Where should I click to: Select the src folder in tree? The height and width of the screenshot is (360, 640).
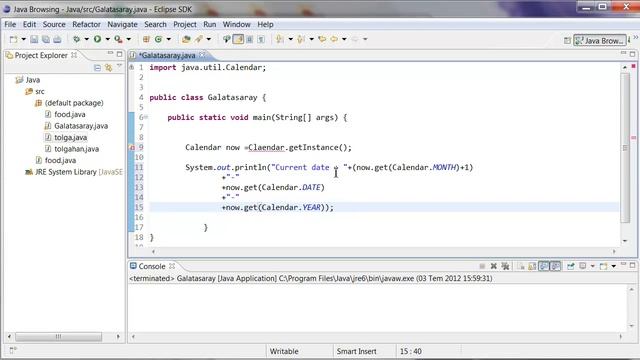coord(35,91)
